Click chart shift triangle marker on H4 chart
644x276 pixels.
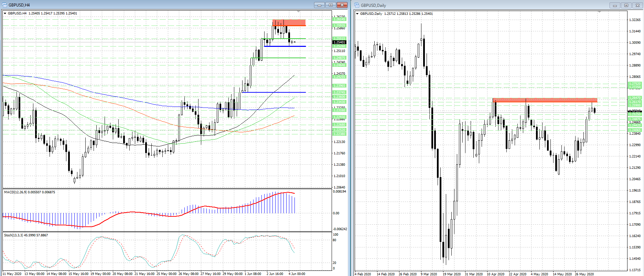(x=299, y=12)
